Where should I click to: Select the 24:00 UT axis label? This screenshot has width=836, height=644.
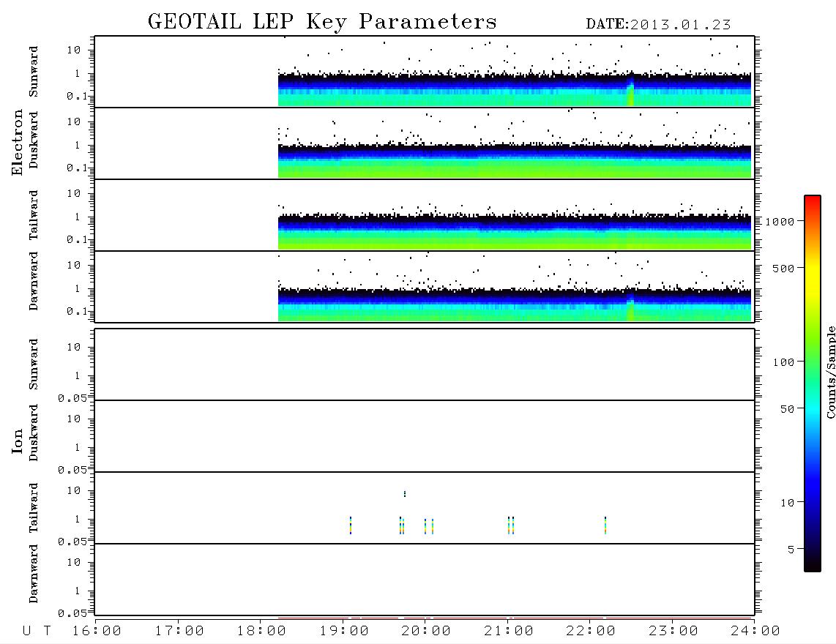pyautogui.click(x=755, y=632)
